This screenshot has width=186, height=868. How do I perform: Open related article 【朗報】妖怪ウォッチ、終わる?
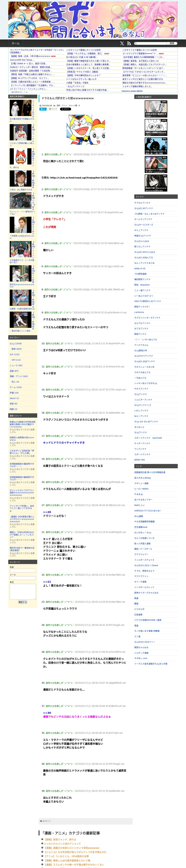pyautogui.click(x=60, y=839)
